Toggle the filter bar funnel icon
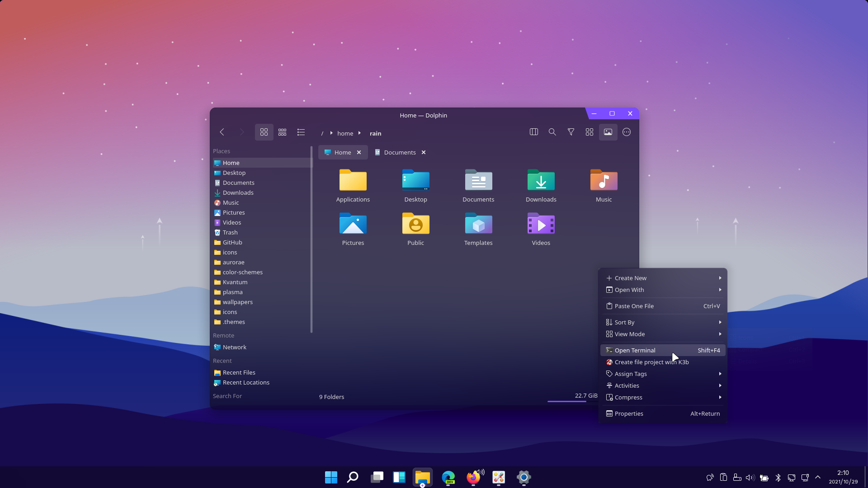Screen dimensions: 868x488 (571, 132)
